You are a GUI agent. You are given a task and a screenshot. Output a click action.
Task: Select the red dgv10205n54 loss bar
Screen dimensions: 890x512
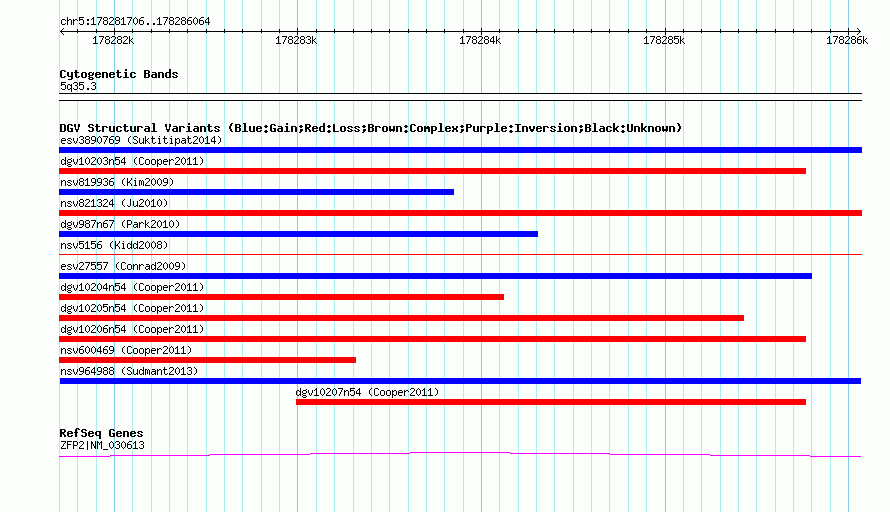[401, 318]
